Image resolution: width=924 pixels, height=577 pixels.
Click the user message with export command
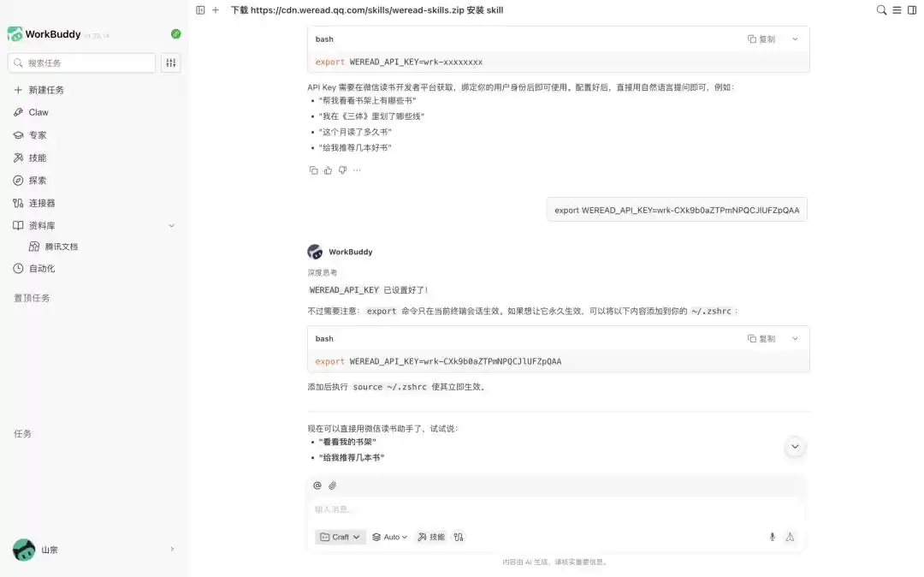(x=677, y=211)
